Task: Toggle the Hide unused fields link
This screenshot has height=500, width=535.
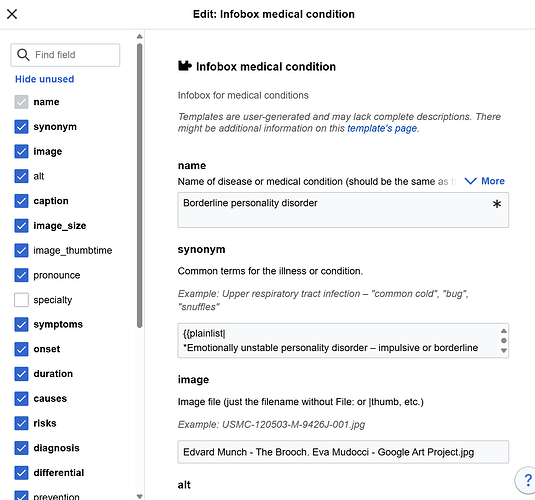Action: 45,79
